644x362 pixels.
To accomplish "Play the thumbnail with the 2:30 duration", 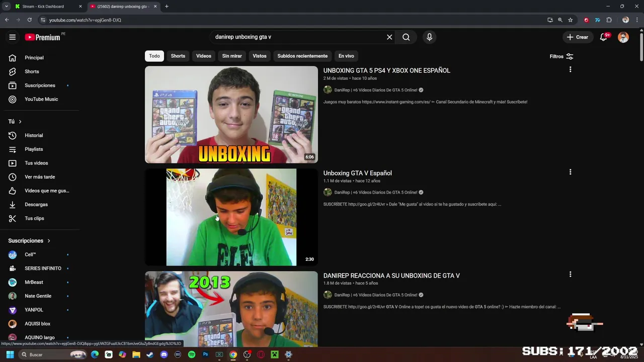I will 231,217.
